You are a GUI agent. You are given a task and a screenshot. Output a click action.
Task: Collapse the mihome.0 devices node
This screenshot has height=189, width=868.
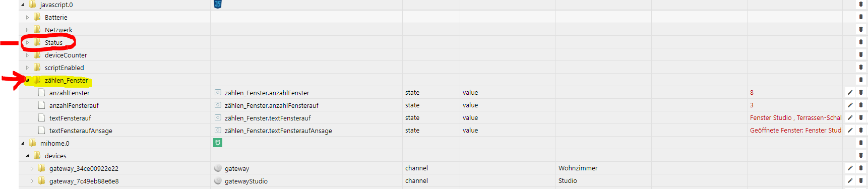(27, 156)
